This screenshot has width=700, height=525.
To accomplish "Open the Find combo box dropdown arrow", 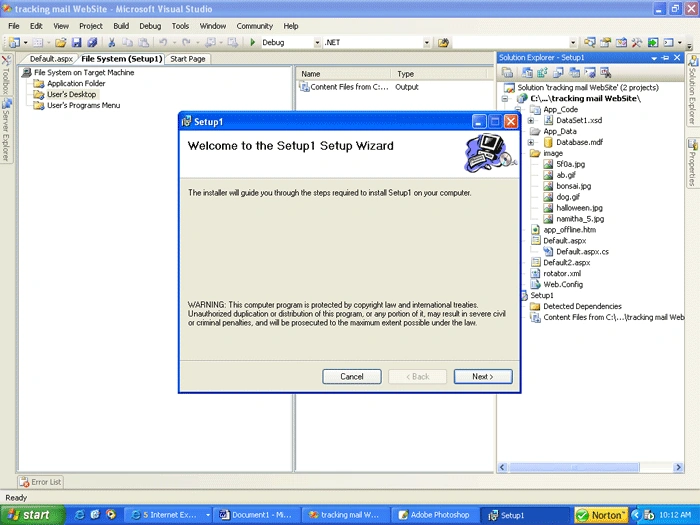I will (573, 42).
